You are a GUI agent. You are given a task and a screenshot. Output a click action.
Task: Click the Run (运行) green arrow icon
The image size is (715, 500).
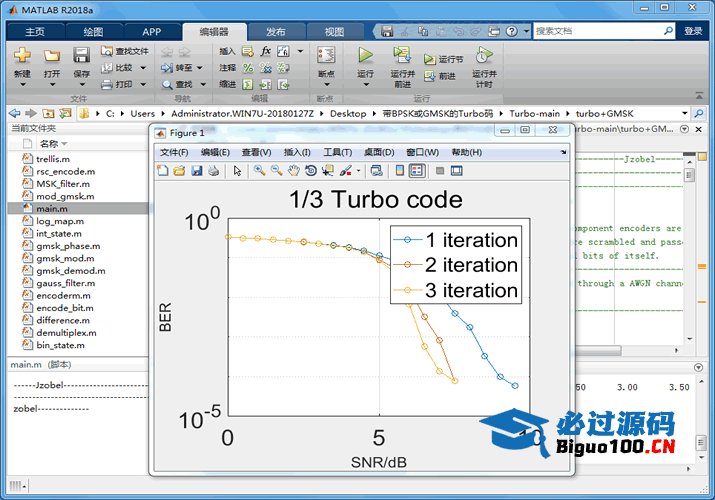[x=365, y=56]
